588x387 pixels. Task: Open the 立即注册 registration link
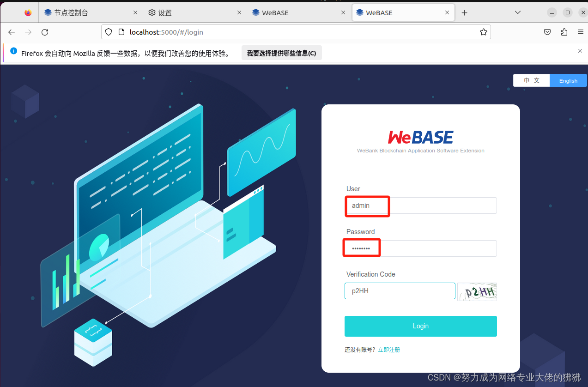[x=389, y=350]
